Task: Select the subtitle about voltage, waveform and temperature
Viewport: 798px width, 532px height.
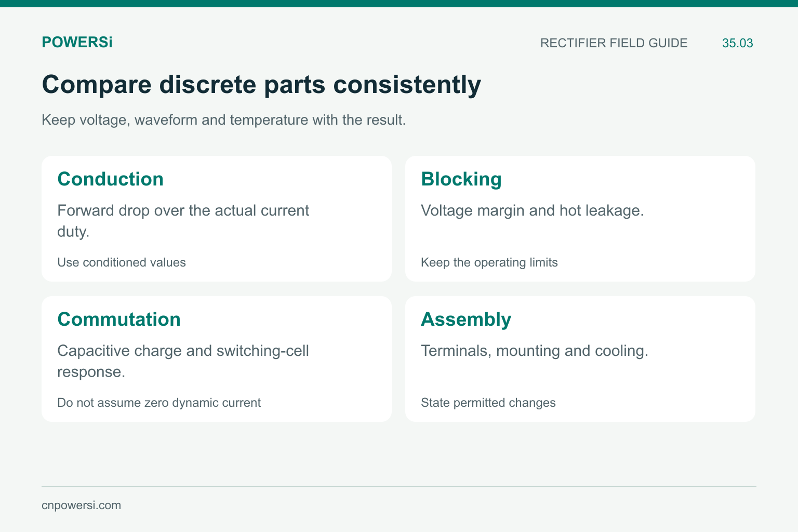Action: (x=223, y=120)
